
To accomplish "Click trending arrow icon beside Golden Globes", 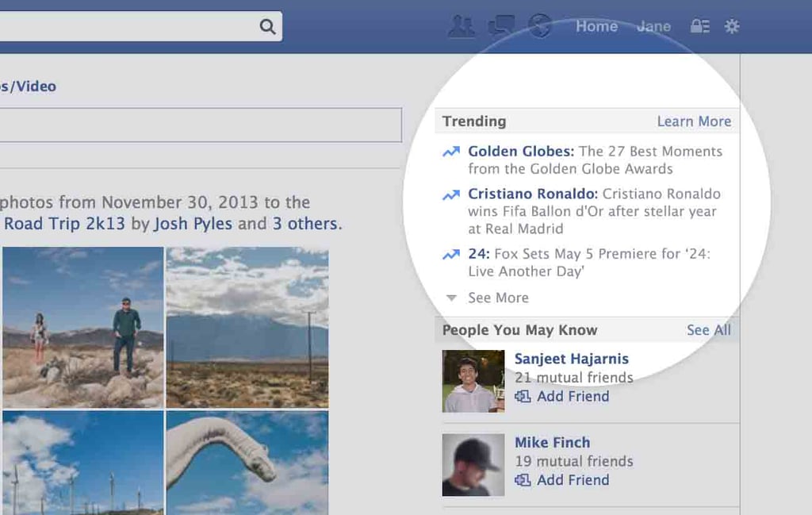I will coord(451,152).
